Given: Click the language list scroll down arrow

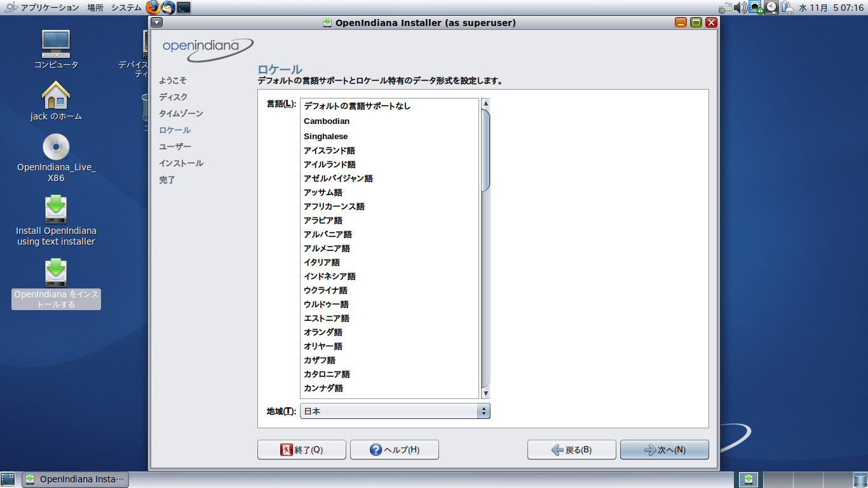Looking at the screenshot, I should 485,394.
